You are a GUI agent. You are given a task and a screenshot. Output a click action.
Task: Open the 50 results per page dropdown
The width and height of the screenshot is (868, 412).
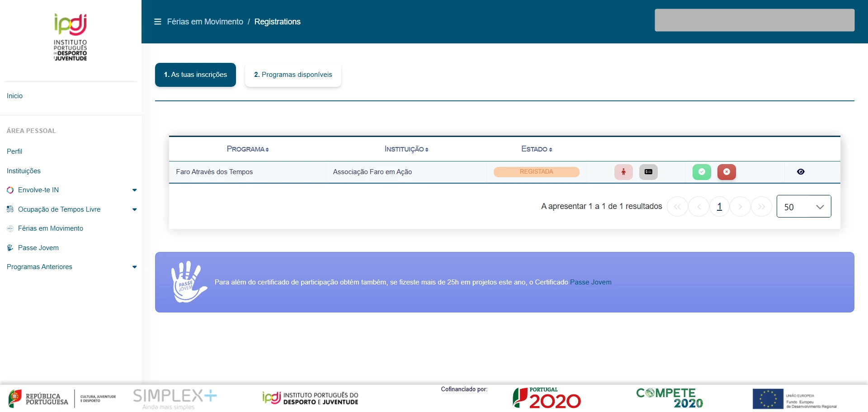coord(804,206)
